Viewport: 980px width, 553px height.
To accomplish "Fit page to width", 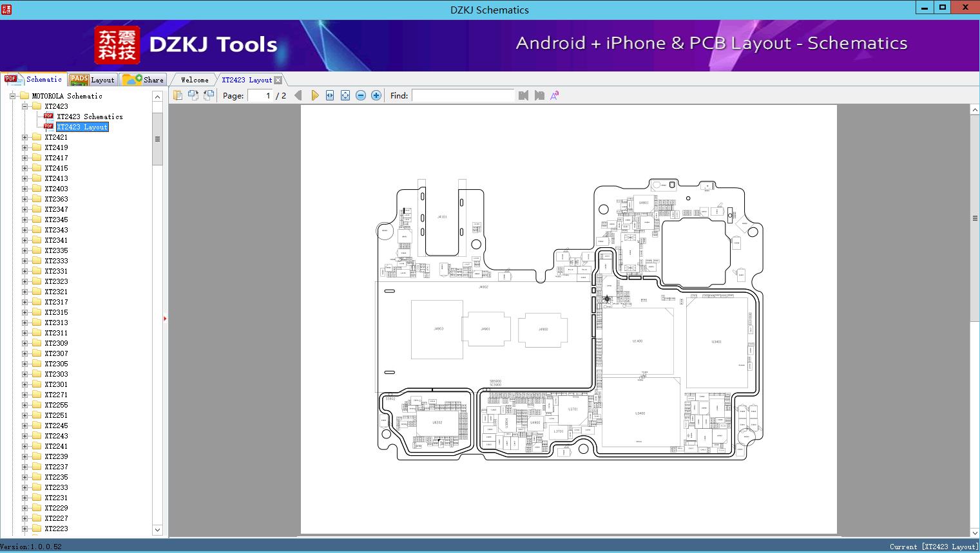I will pos(330,95).
